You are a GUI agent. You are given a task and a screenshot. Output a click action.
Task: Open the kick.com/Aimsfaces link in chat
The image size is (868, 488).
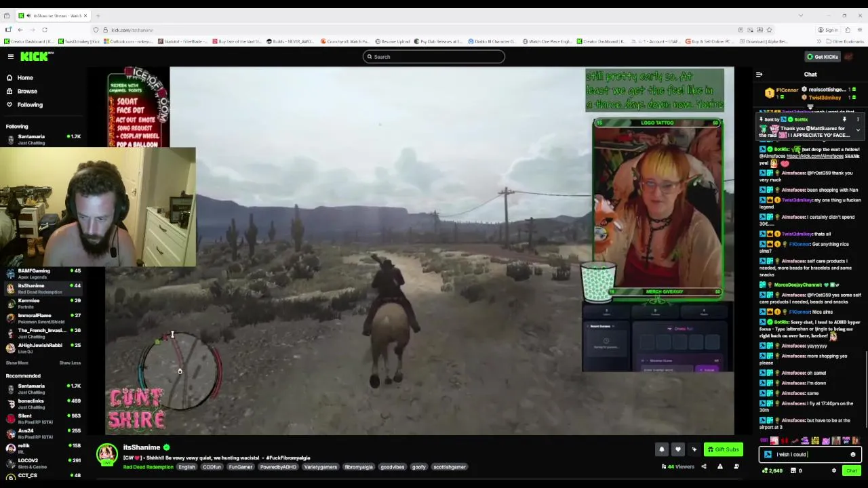point(814,157)
